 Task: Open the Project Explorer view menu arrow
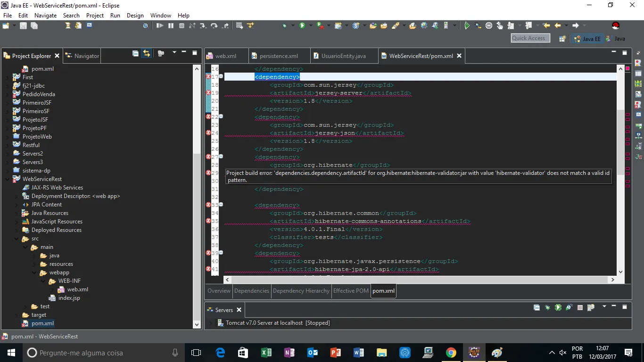[174, 53]
